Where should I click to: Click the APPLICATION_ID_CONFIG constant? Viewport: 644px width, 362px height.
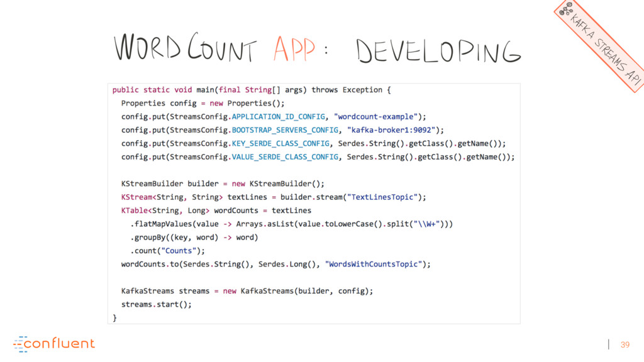coord(279,117)
